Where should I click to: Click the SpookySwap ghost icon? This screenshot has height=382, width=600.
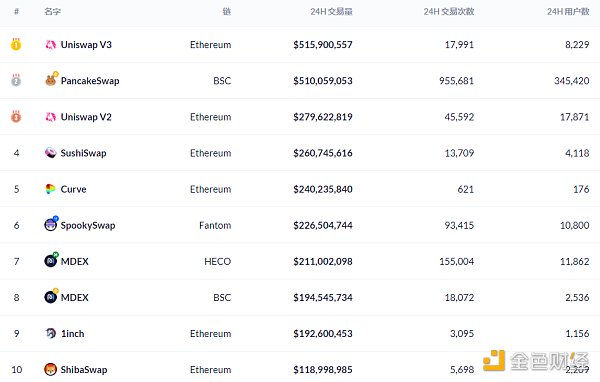51,224
